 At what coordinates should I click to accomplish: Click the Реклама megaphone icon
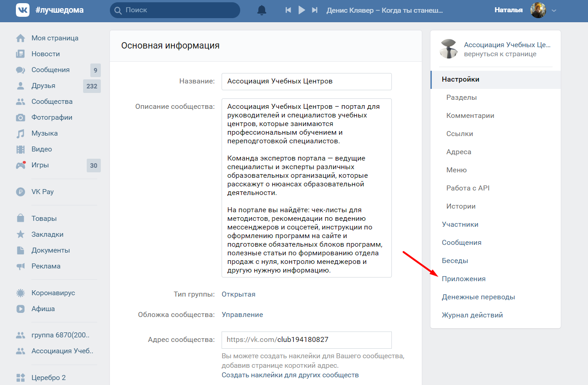20,266
